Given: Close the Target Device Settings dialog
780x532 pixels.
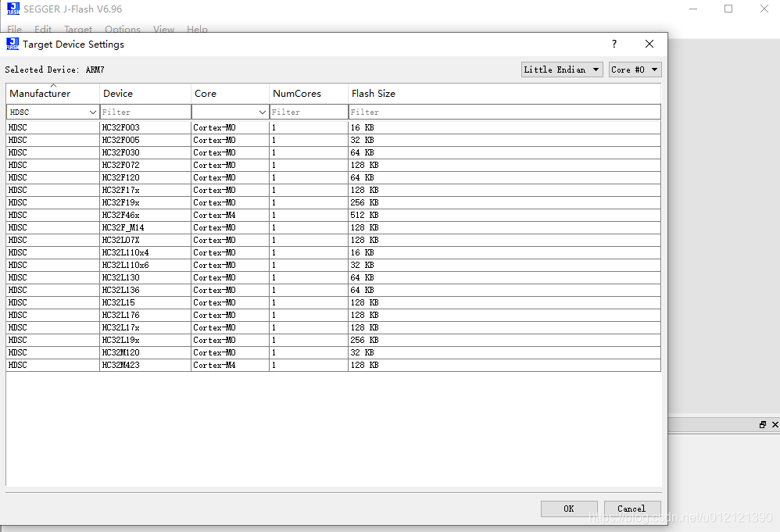Looking at the screenshot, I should (x=649, y=44).
